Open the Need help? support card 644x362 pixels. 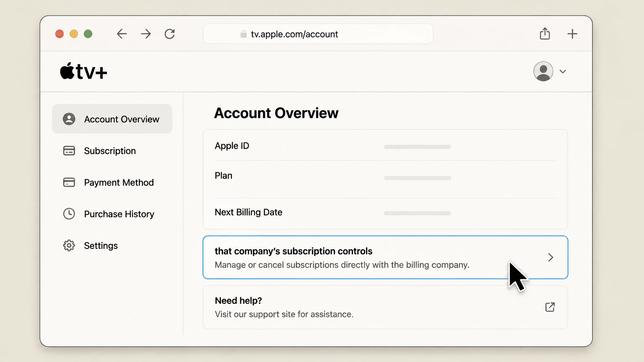[385, 307]
